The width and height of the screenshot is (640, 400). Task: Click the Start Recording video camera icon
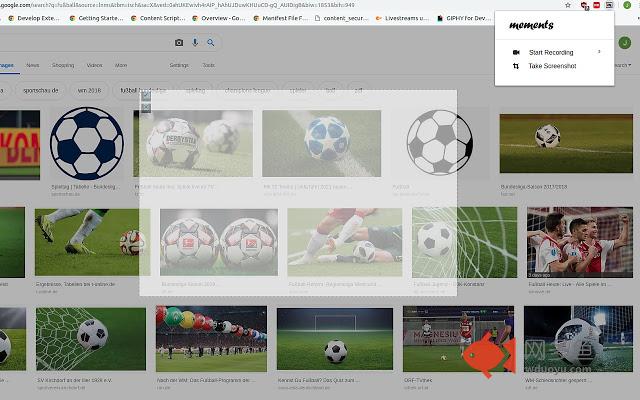[516, 52]
